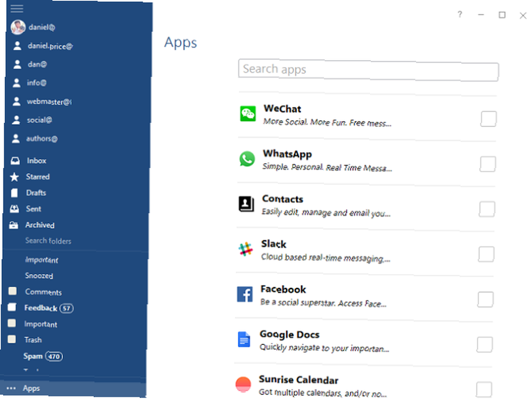This screenshot has width=532, height=405.
Task: Open the Spam folder with 470 items
Action: (x=33, y=356)
